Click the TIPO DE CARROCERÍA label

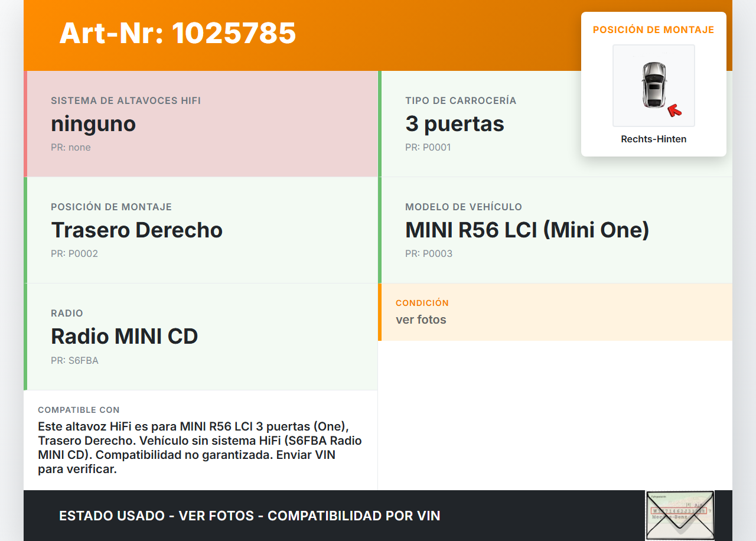click(461, 100)
